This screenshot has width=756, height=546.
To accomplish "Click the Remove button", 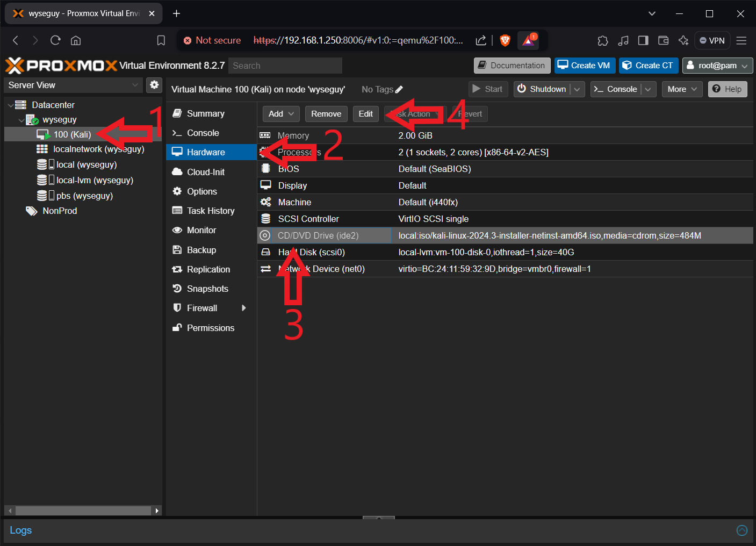I will tap(326, 114).
